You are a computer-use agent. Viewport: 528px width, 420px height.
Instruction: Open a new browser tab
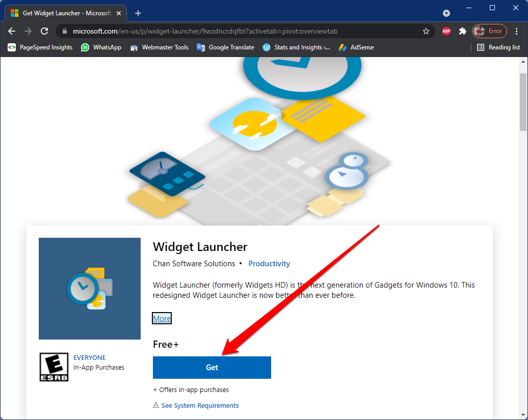pos(138,13)
